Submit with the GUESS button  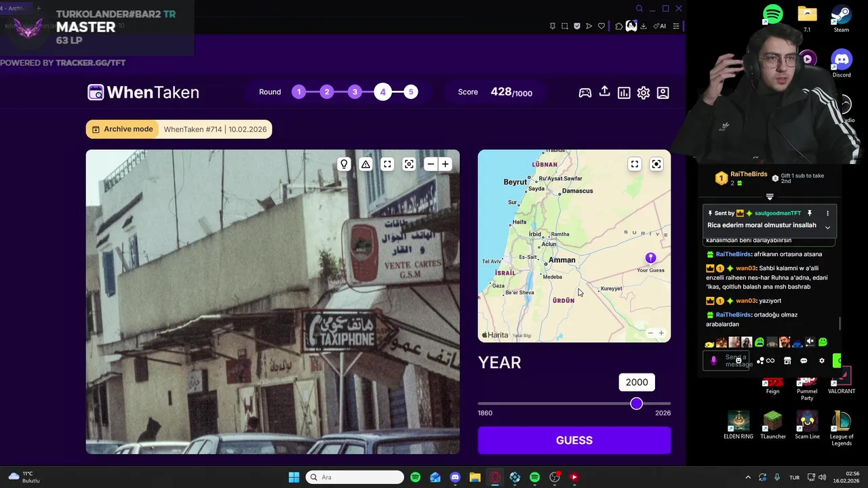click(574, 441)
